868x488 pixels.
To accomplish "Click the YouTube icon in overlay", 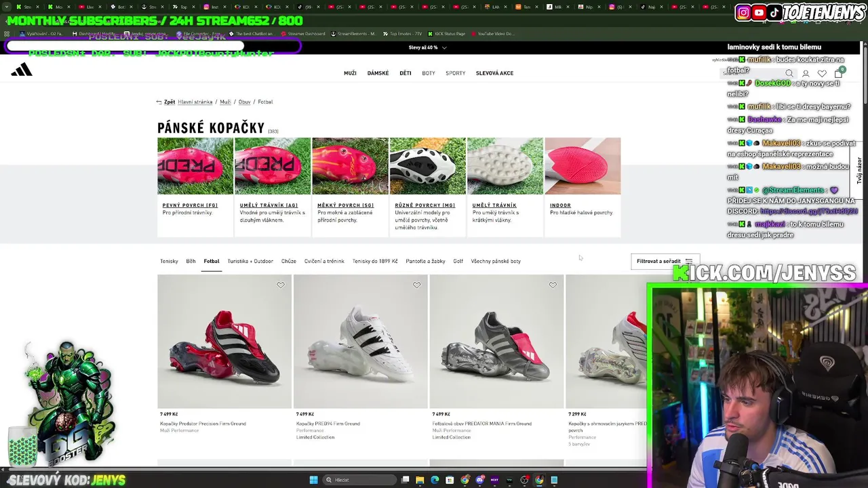I will (x=759, y=12).
